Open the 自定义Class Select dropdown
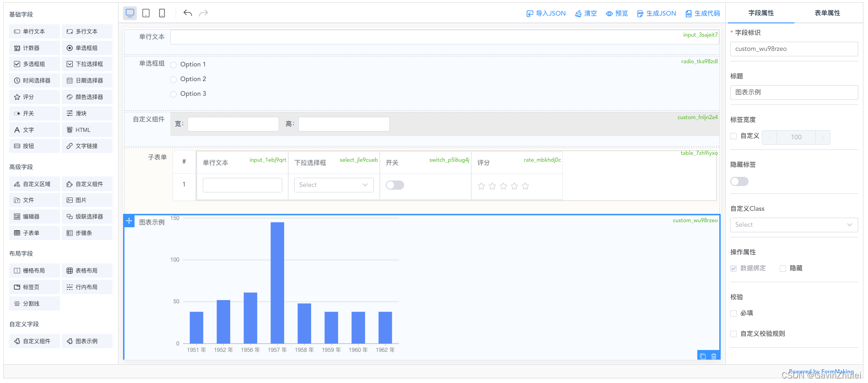This screenshot has width=868, height=383. coord(794,224)
